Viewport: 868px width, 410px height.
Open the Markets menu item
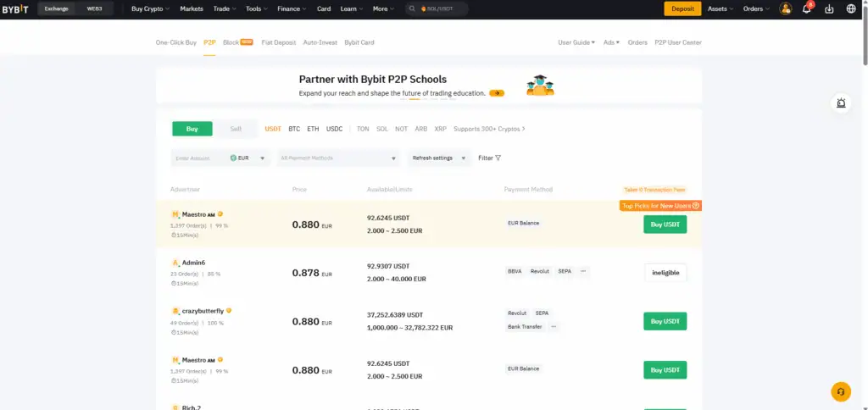tap(192, 8)
